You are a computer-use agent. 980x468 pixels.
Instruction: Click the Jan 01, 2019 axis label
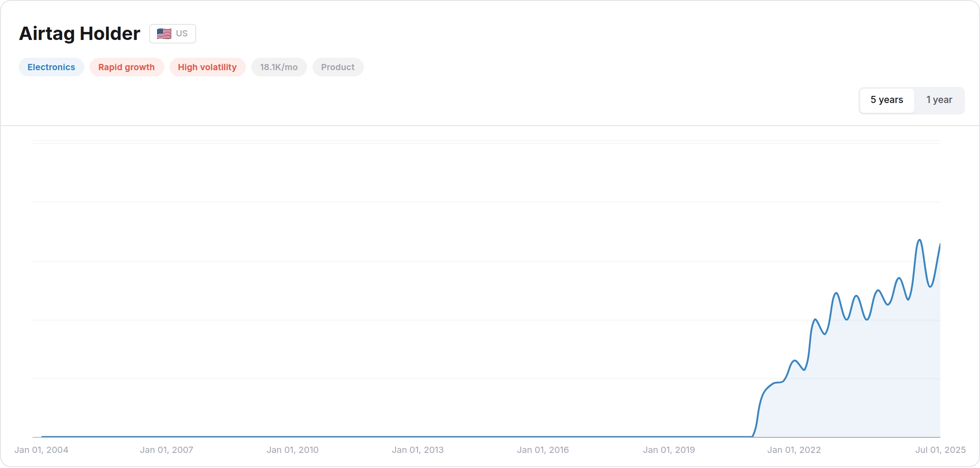pos(669,450)
